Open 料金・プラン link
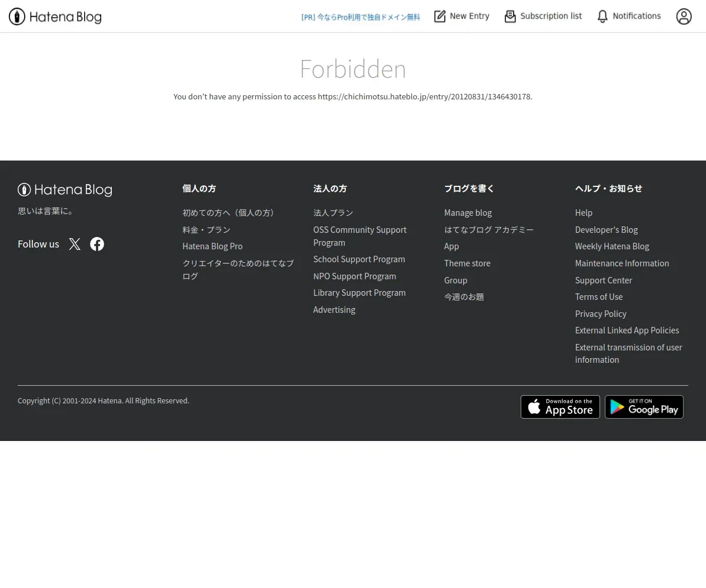This screenshot has height=588, width=706. coord(207,230)
